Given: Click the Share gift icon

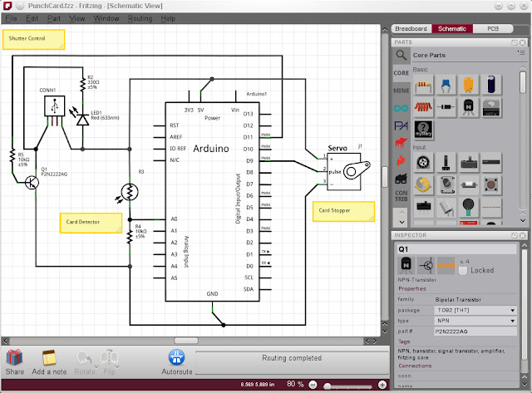Looking at the screenshot, I should pyautogui.click(x=14, y=358).
